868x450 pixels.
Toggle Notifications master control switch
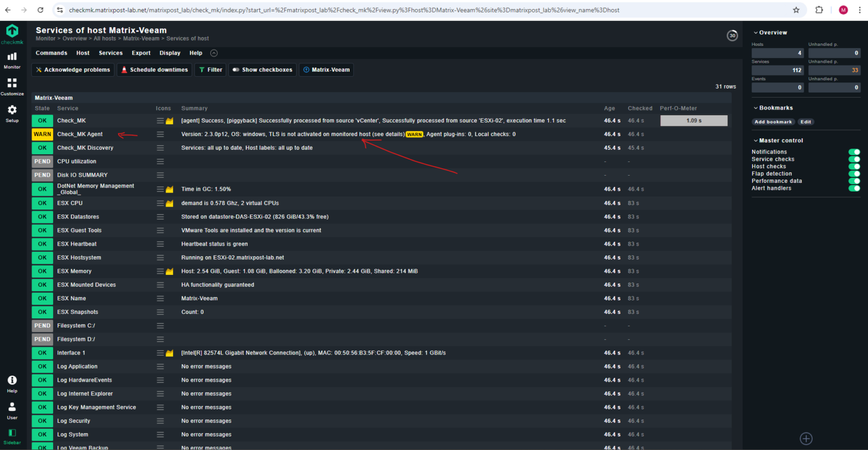854,152
